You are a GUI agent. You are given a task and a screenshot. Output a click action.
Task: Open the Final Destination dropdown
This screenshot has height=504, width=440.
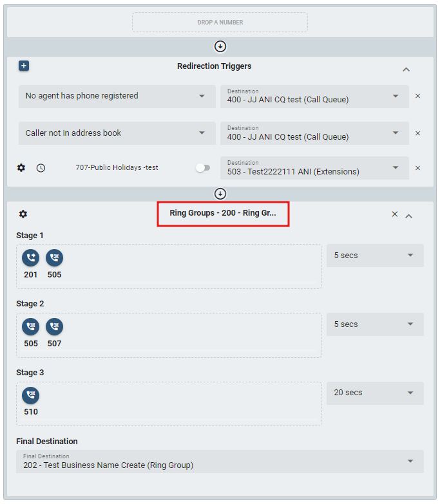click(x=220, y=462)
